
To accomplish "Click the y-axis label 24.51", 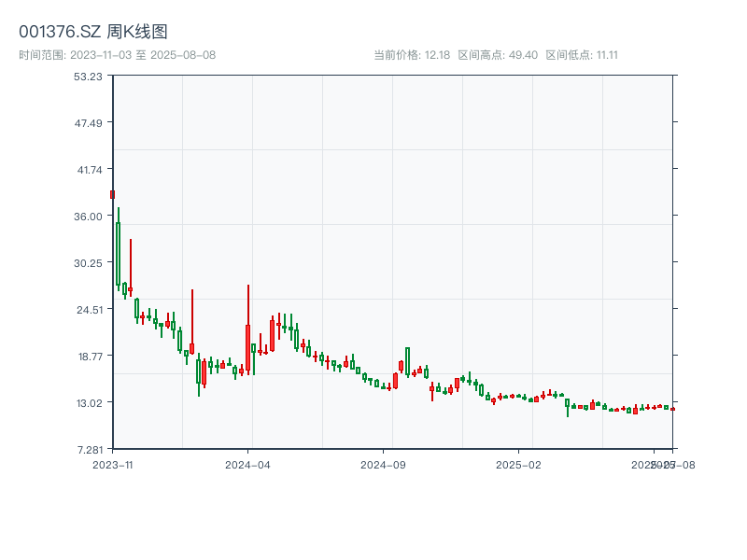I will tap(90, 310).
